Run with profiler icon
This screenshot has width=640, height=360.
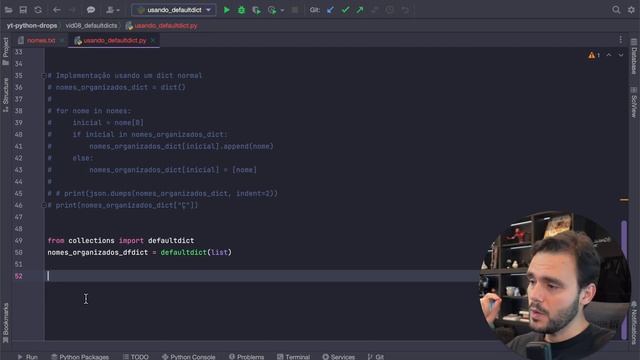272,10
